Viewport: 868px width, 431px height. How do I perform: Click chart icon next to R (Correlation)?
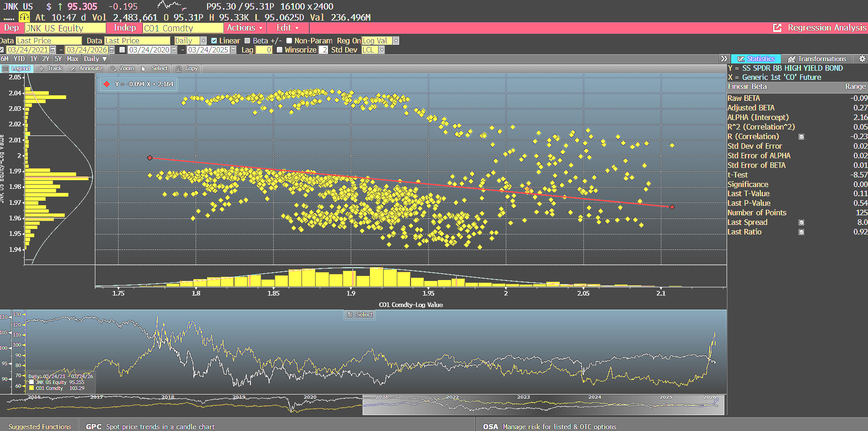pos(801,137)
